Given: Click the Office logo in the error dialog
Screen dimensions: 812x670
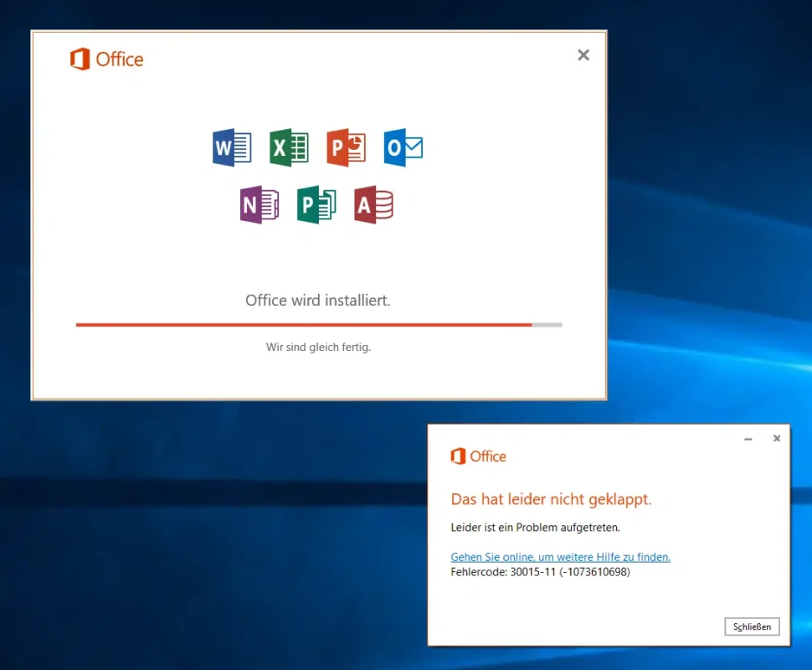Looking at the screenshot, I should click(x=478, y=456).
